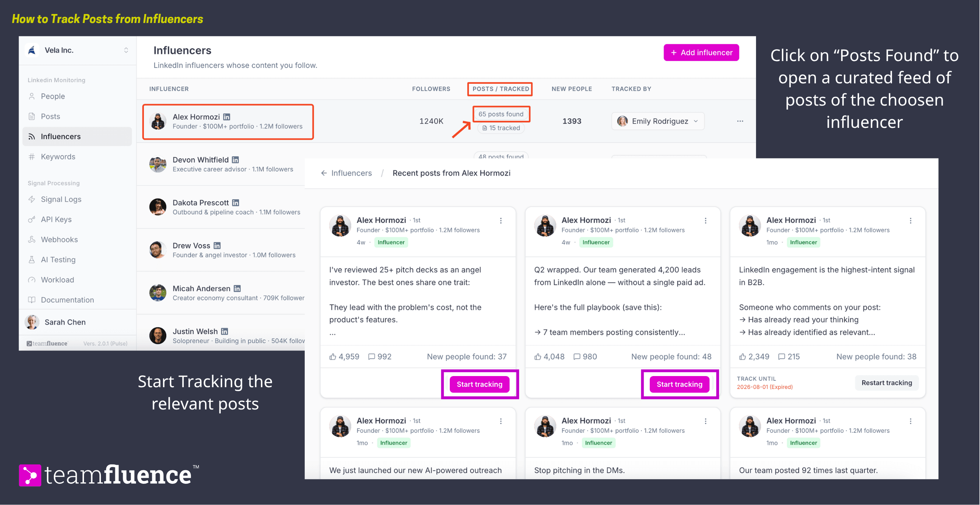Open the kebab menu on the Stop pitching post
Image resolution: width=980 pixels, height=505 pixels.
click(706, 421)
